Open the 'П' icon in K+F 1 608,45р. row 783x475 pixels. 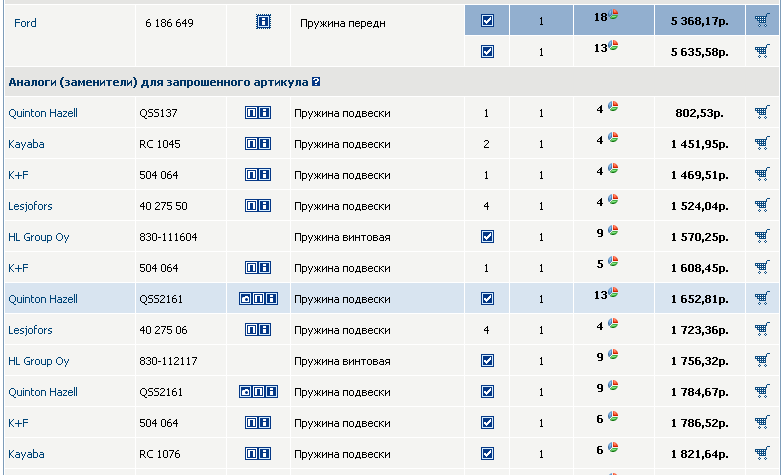pos(252,268)
